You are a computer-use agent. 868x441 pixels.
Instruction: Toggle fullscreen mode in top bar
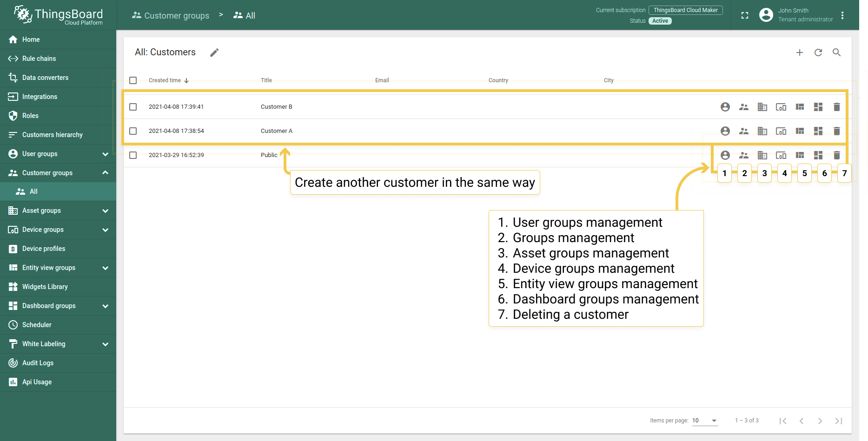pyautogui.click(x=745, y=15)
